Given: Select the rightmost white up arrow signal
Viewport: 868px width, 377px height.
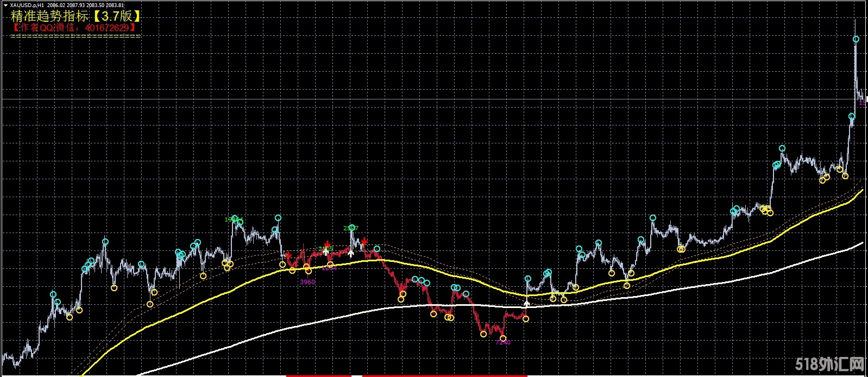Looking at the screenshot, I should click(x=526, y=303).
